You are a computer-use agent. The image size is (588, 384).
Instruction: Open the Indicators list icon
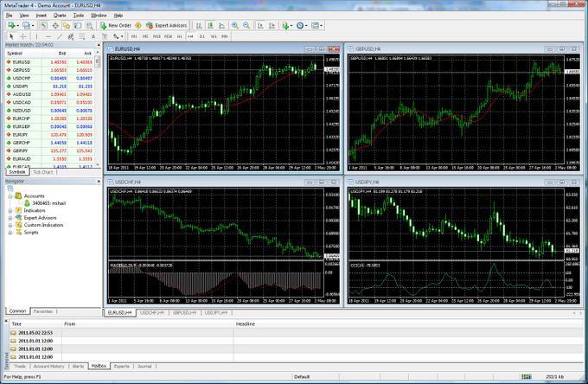coord(285,25)
